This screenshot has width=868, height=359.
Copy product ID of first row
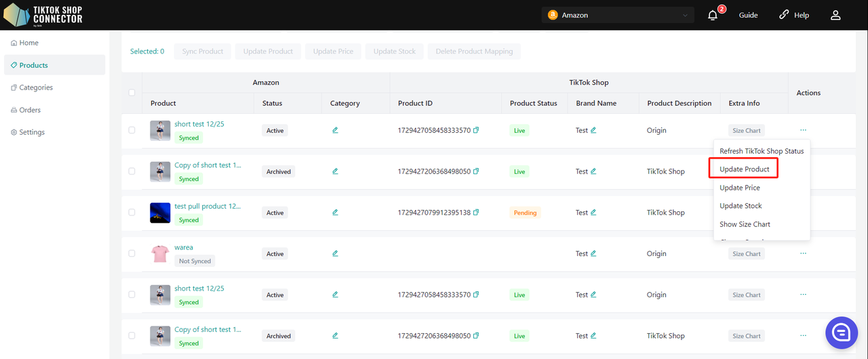point(476,130)
